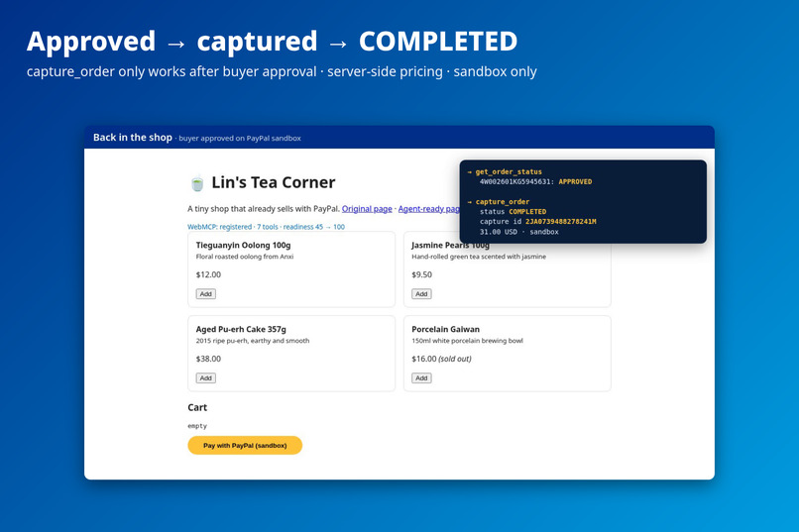This screenshot has height=532, width=799.
Task: Click the $12.00 price
Action: [208, 274]
